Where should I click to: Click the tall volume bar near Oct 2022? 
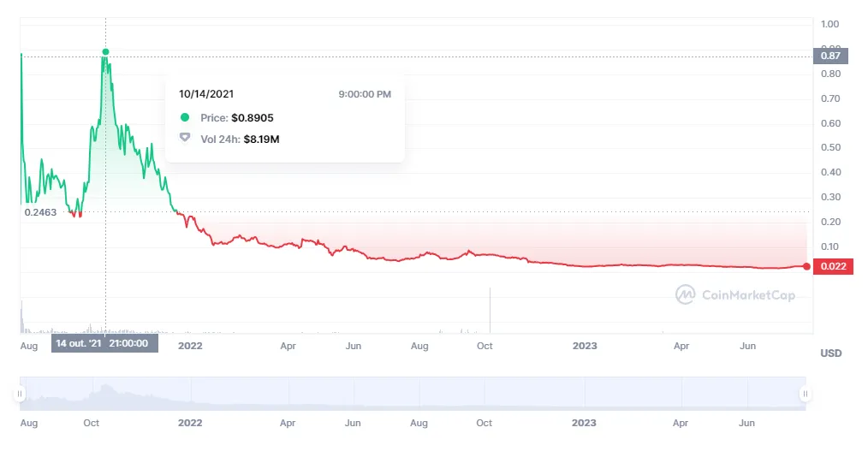(x=490, y=310)
